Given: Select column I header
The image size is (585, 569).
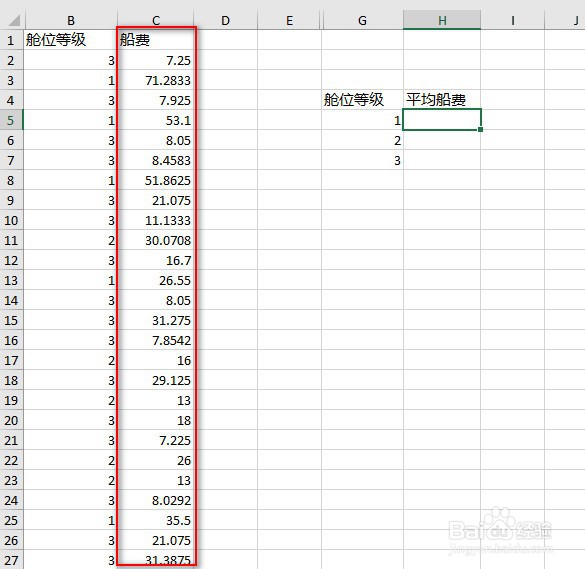Looking at the screenshot, I should click(x=513, y=20).
